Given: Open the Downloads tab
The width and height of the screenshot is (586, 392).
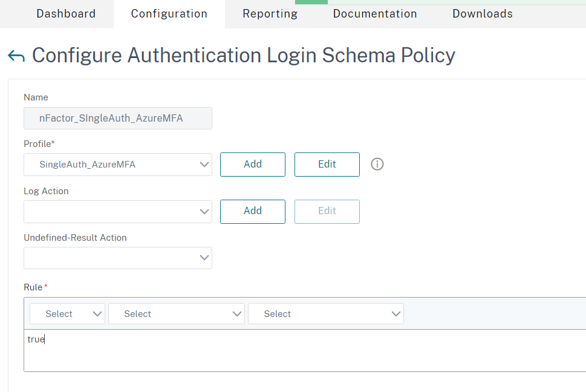Looking at the screenshot, I should 483,14.
